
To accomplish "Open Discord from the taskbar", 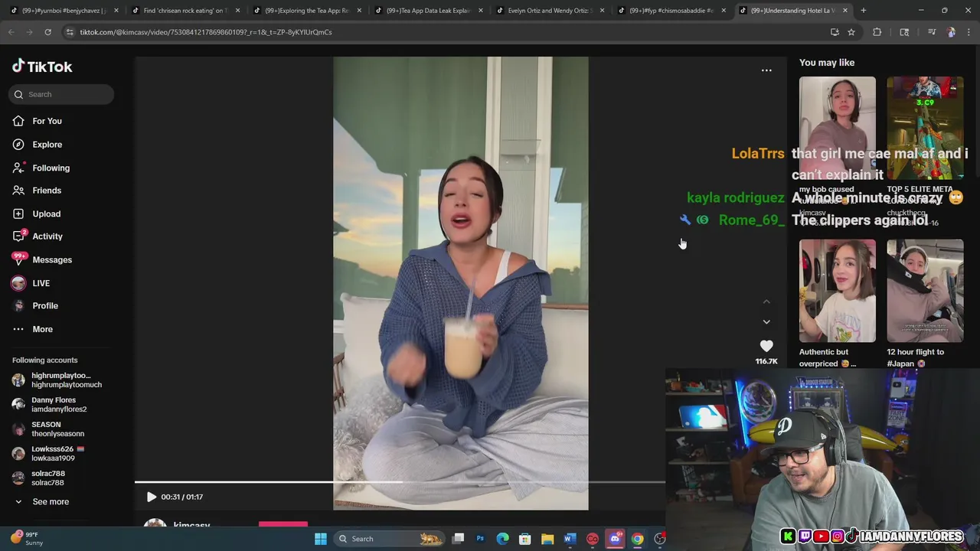I will click(x=615, y=539).
